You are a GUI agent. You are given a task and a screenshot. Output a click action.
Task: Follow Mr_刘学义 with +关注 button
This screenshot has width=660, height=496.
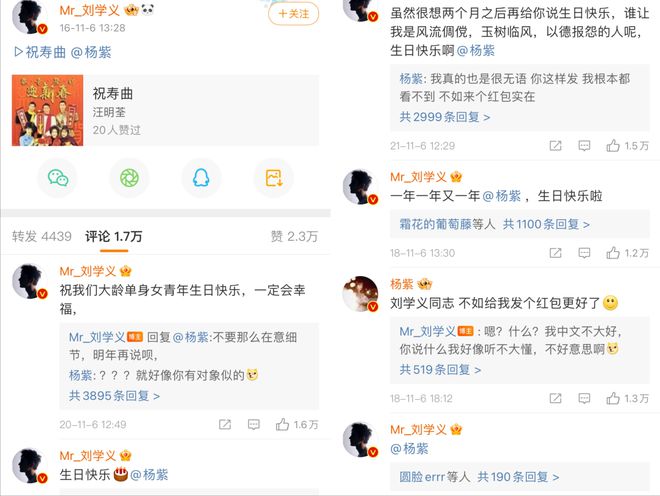pyautogui.click(x=293, y=13)
